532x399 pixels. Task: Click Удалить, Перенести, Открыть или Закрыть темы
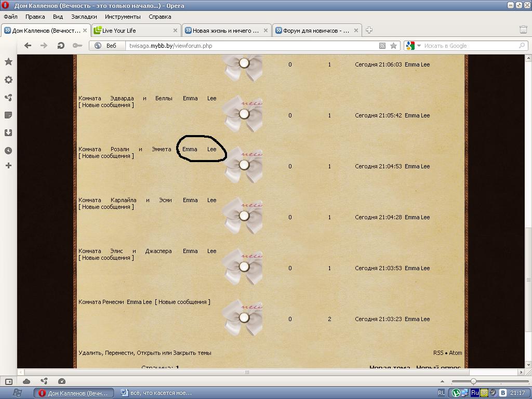point(145,353)
